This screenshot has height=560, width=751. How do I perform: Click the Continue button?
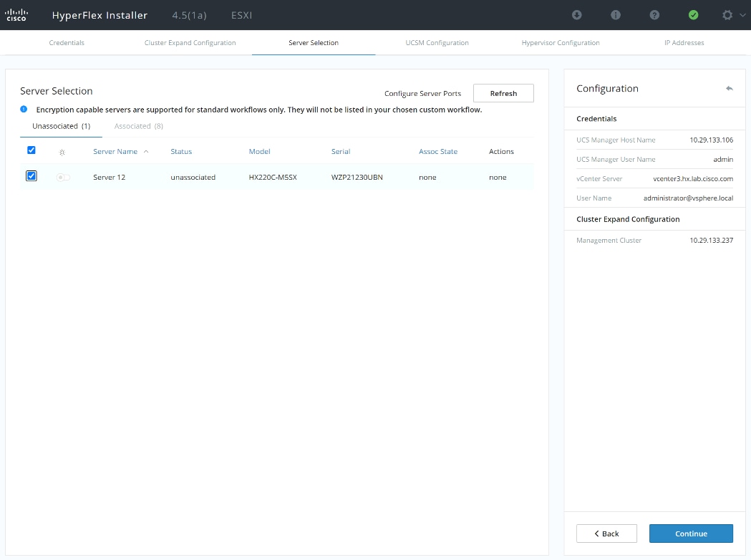[x=691, y=534]
